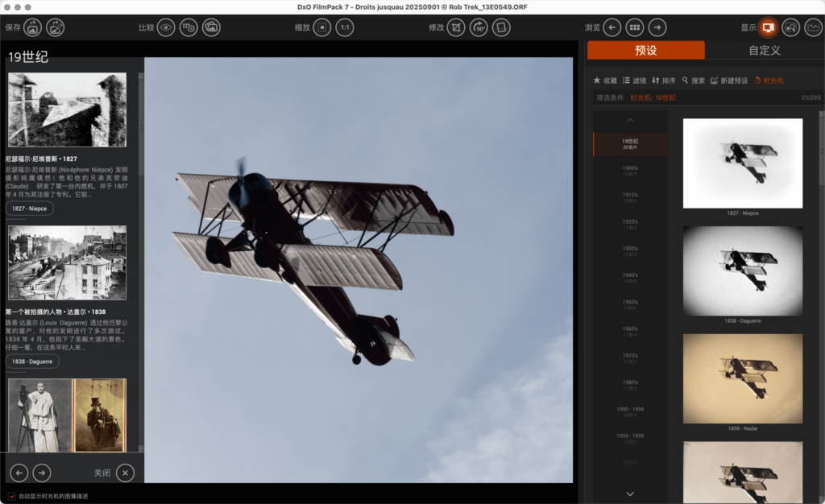825x504 pixels.
Task: Close the time machine panel with X
Action: click(125, 473)
